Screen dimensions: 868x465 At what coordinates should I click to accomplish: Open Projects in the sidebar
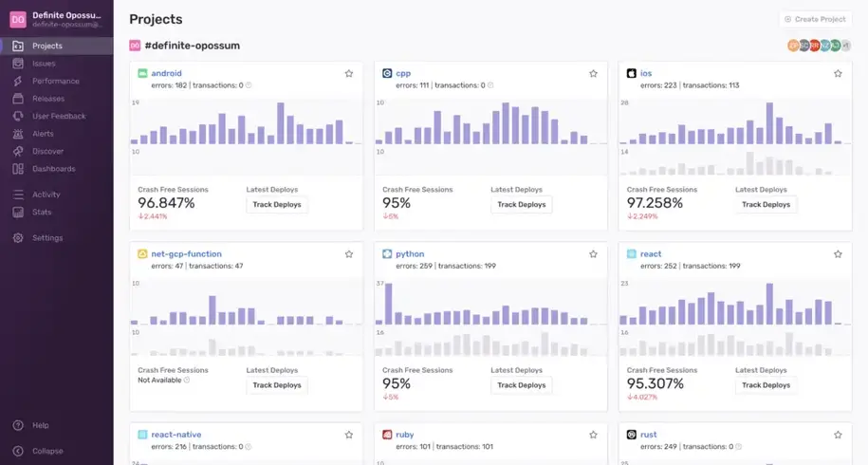[57, 46]
